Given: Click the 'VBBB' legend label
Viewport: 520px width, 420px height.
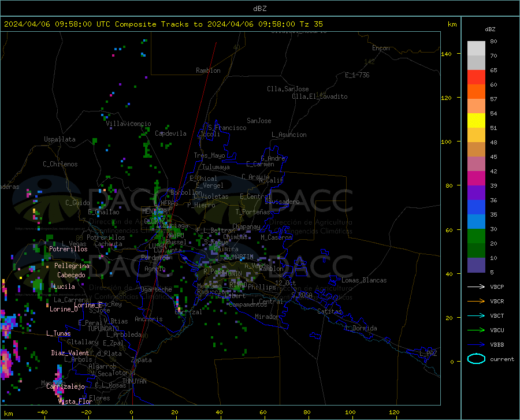Looking at the screenshot, I should coord(497,344).
